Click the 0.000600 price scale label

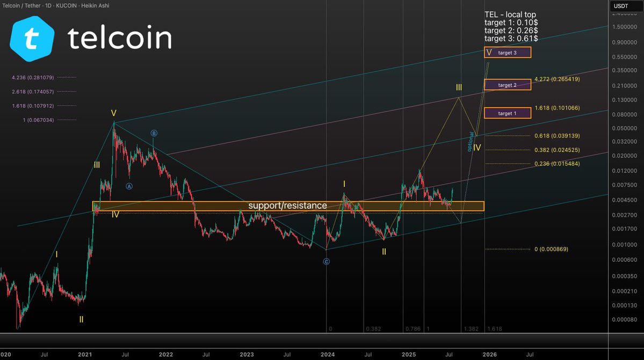624,260
